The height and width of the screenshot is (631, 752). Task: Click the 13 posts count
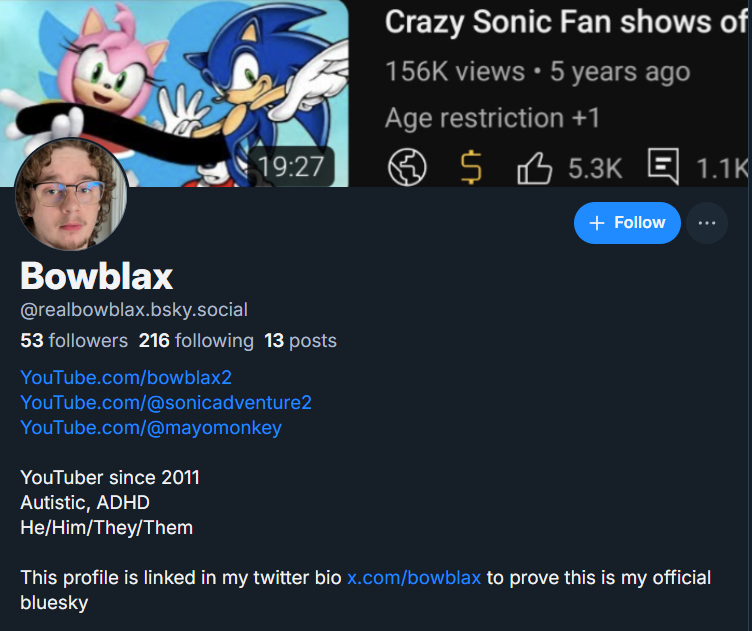click(x=300, y=341)
